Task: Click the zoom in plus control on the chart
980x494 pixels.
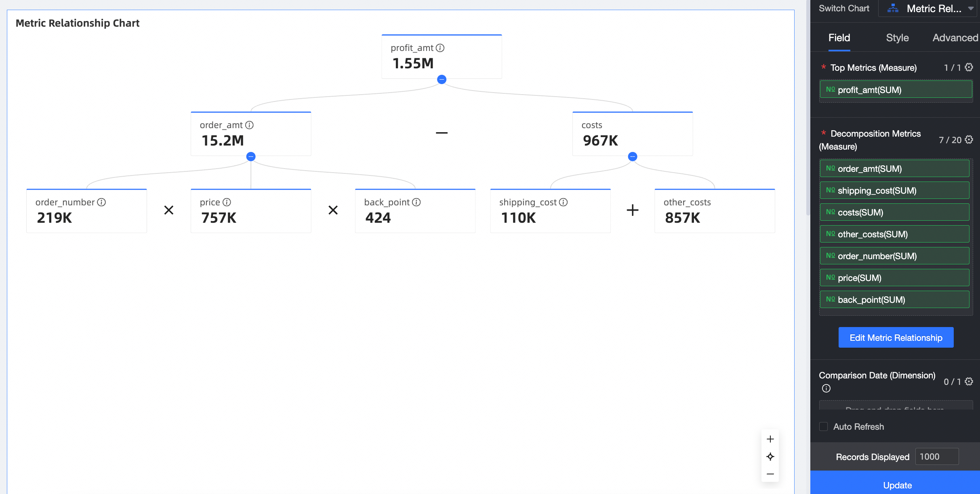Action: [770, 439]
